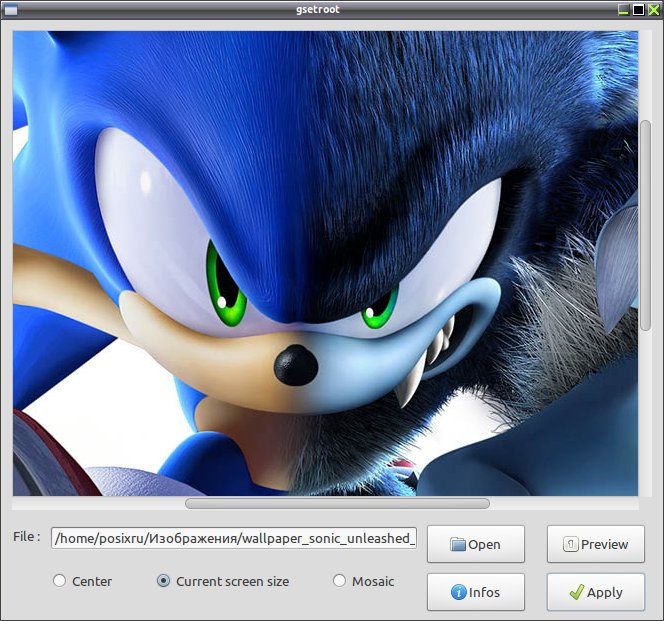Click the Open button to browse files

476,544
